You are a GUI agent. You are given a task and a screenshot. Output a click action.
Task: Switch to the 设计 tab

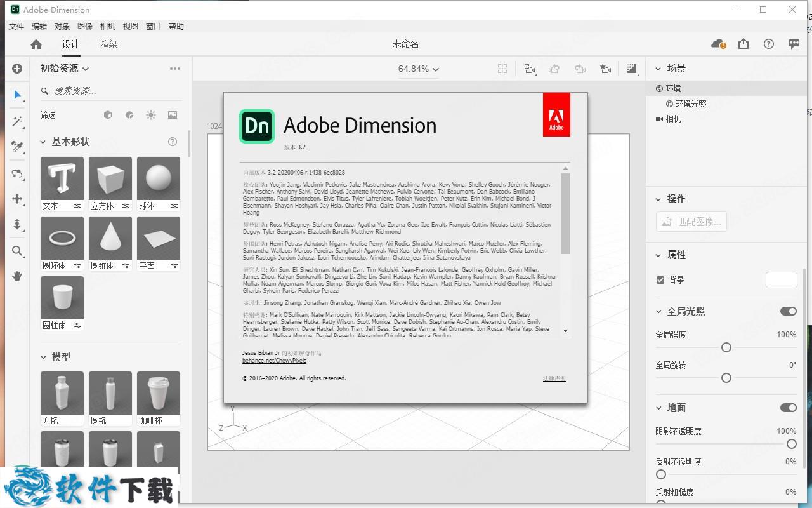[x=70, y=44]
